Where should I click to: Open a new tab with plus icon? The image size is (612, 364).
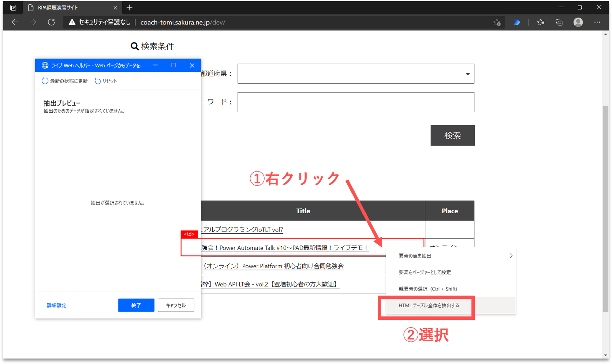[130, 8]
